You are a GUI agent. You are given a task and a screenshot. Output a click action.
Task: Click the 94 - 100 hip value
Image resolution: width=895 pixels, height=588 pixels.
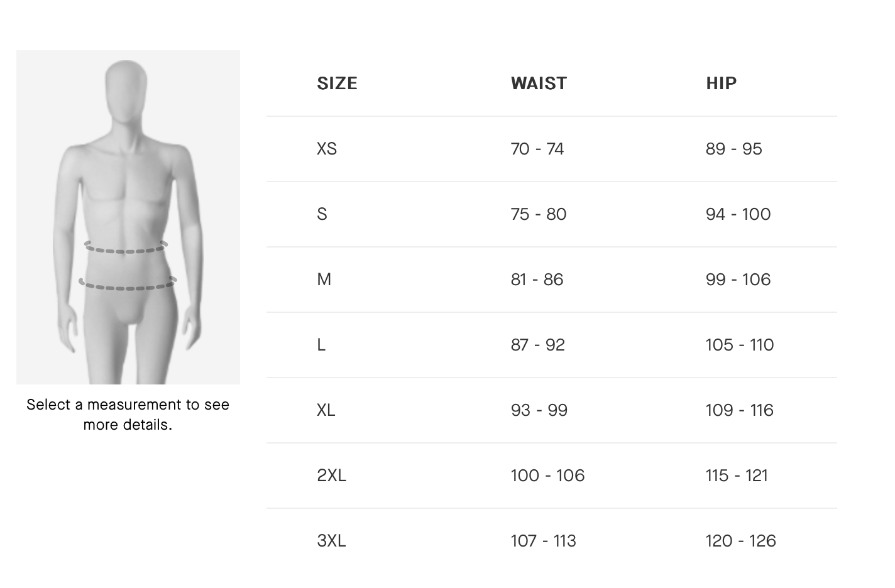coord(738,214)
